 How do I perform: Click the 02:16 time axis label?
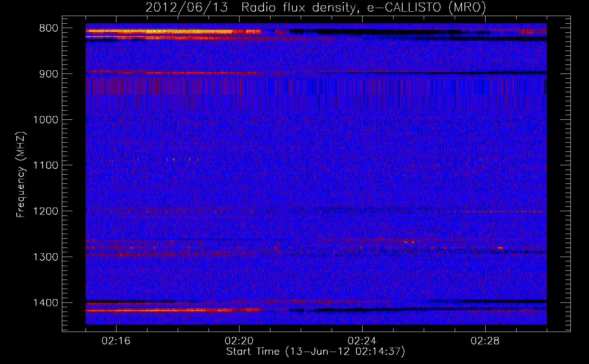click(116, 341)
